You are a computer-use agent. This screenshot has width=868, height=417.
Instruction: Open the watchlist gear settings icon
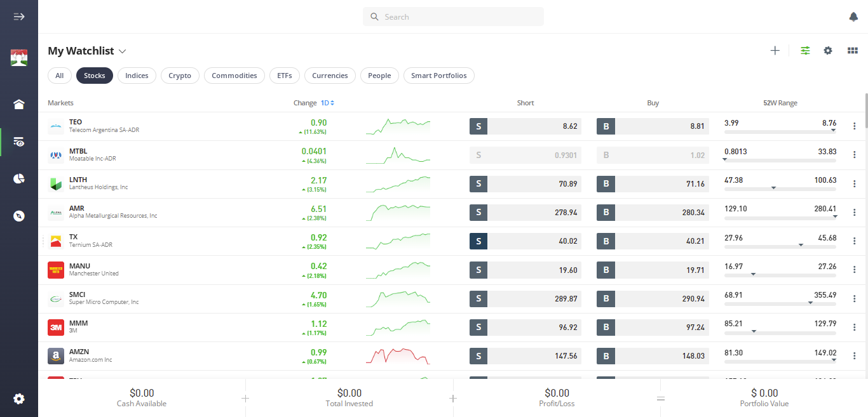coord(828,50)
